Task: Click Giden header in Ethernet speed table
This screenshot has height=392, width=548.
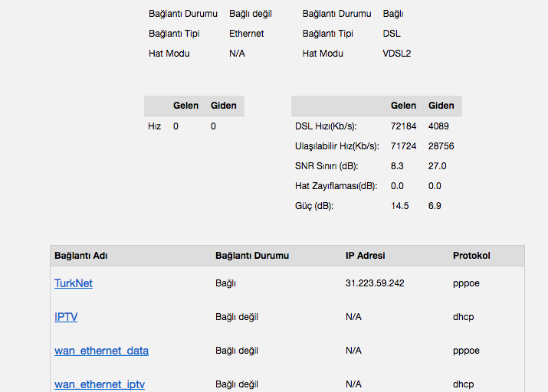Action: [x=223, y=106]
